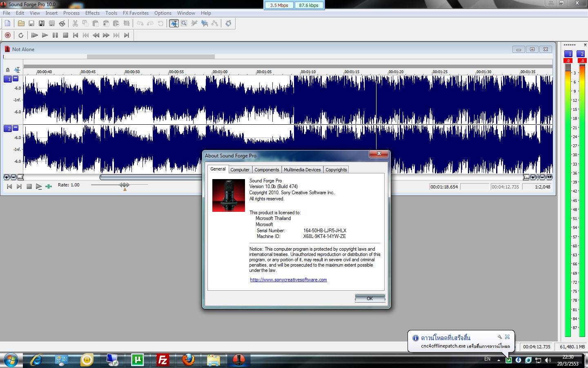Click the Paste clipboard icon

point(96,23)
